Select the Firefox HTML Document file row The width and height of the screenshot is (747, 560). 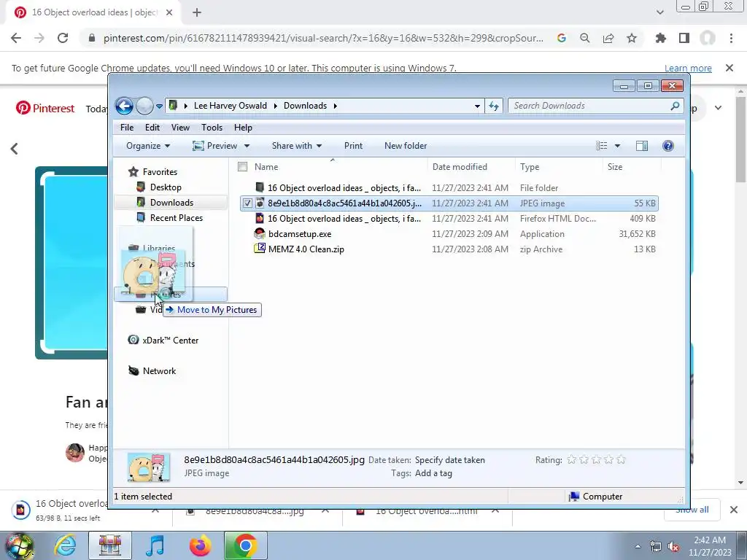[449, 219]
